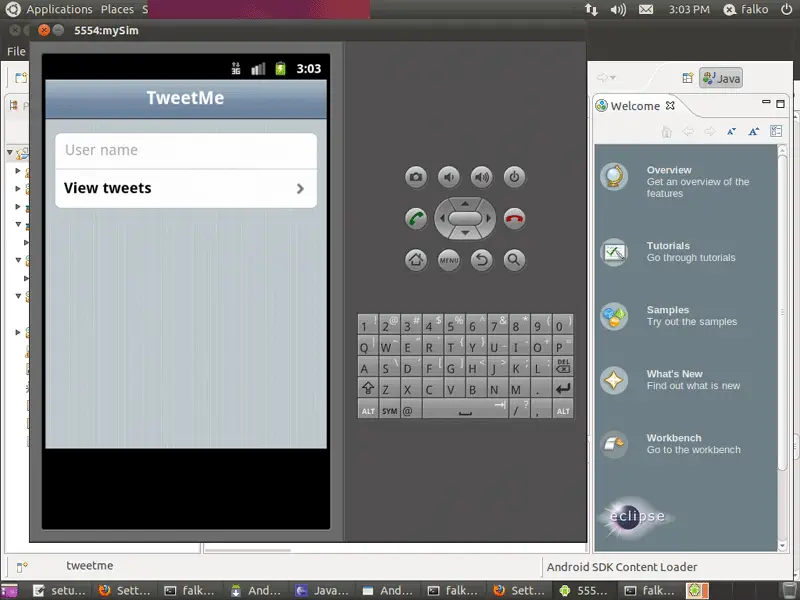
Task: Close the Welcome tab
Action: [x=670, y=105]
